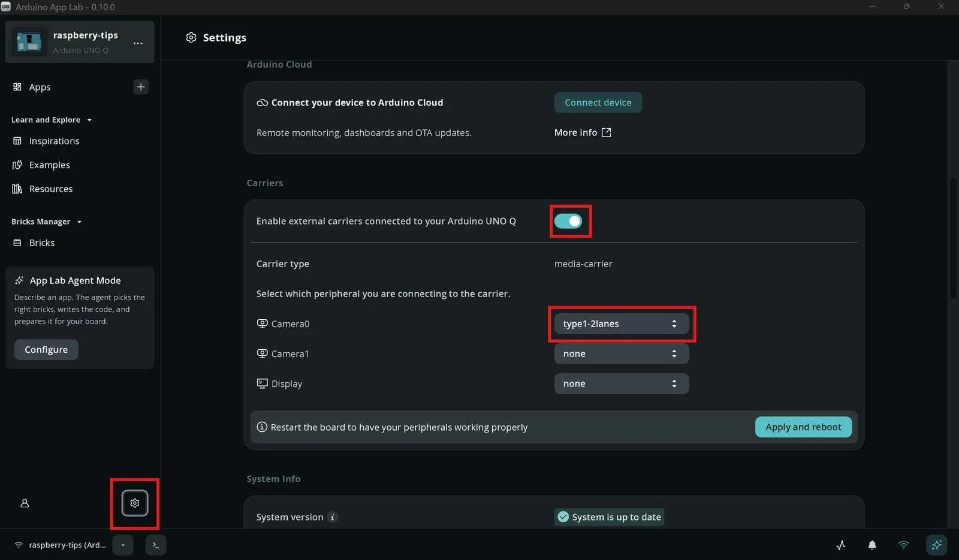Viewport: 959px width, 560px height.
Task: Click the external link icon beside More info
Action: [x=607, y=132]
